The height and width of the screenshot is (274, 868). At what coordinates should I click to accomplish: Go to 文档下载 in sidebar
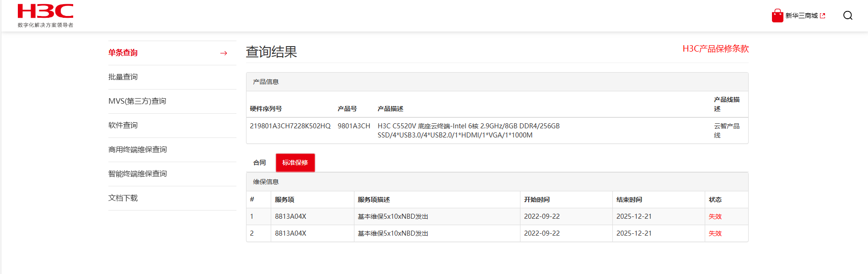pos(123,198)
